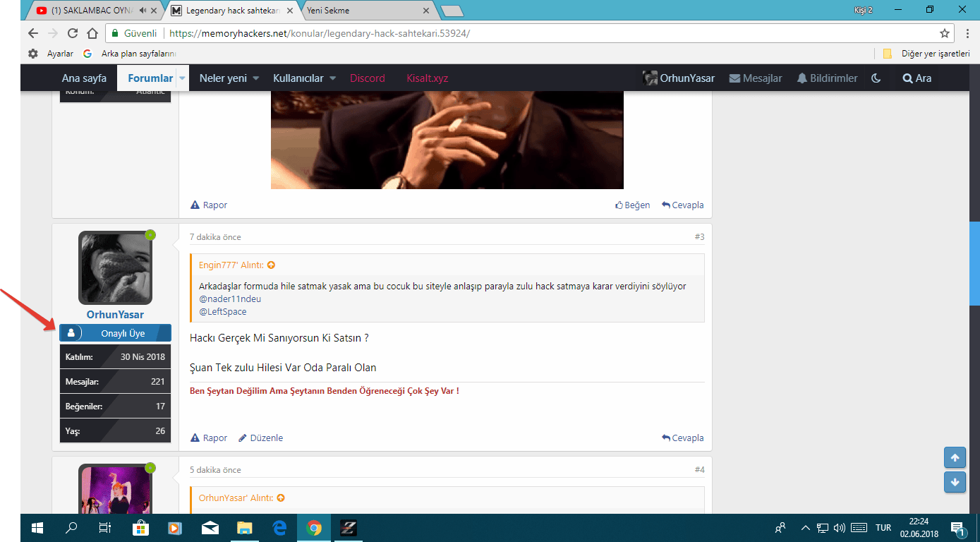Open OrhunYasar username link in post

(x=115, y=315)
